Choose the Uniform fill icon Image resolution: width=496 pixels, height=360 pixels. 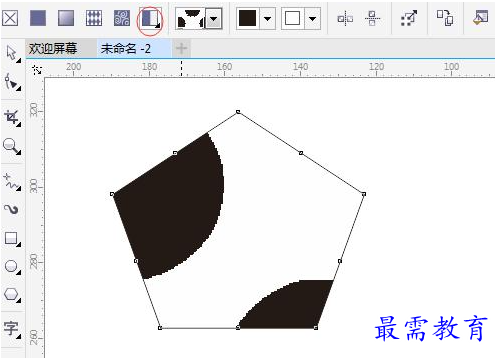click(x=38, y=18)
